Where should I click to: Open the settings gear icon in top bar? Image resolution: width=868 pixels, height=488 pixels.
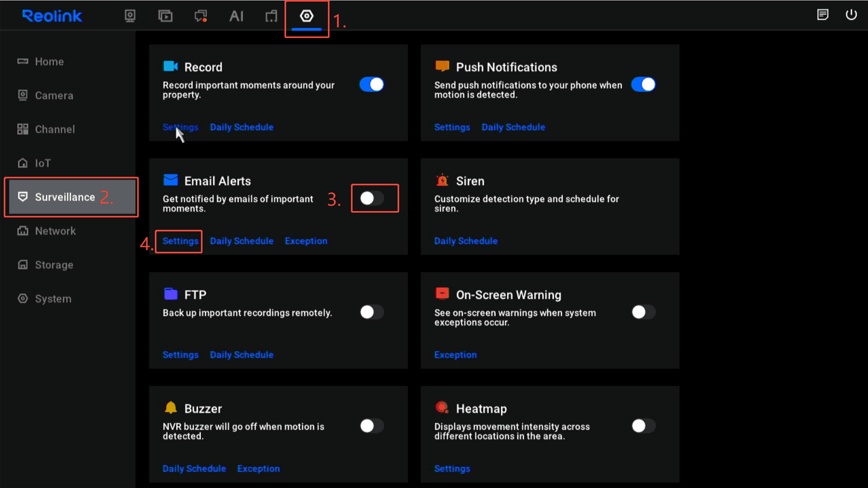pos(306,16)
